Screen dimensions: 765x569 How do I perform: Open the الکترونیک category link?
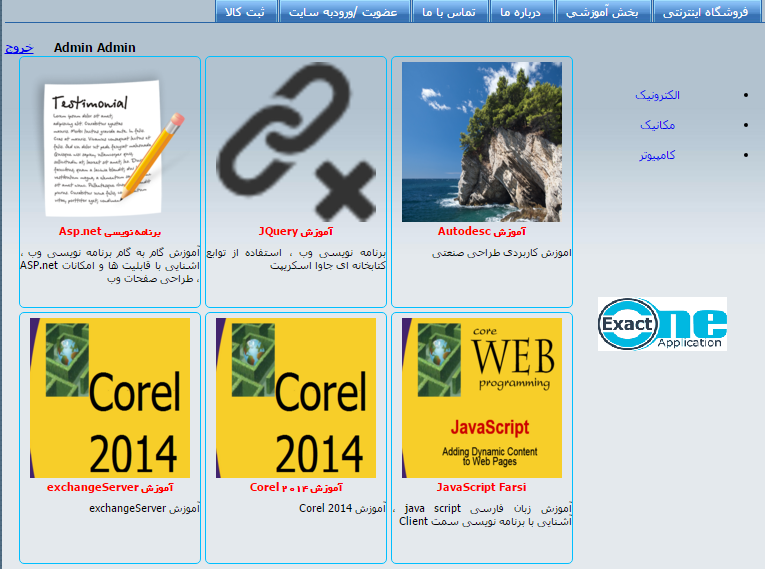click(657, 95)
